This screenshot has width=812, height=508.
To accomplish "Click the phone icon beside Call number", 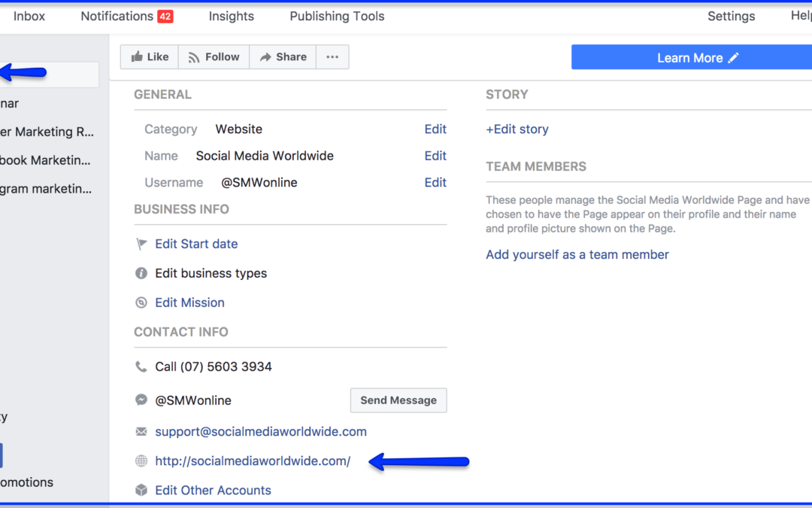I will pos(141,367).
